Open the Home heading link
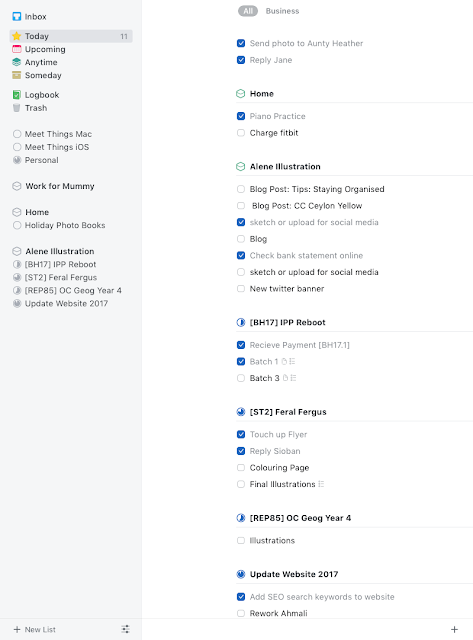 pos(262,93)
